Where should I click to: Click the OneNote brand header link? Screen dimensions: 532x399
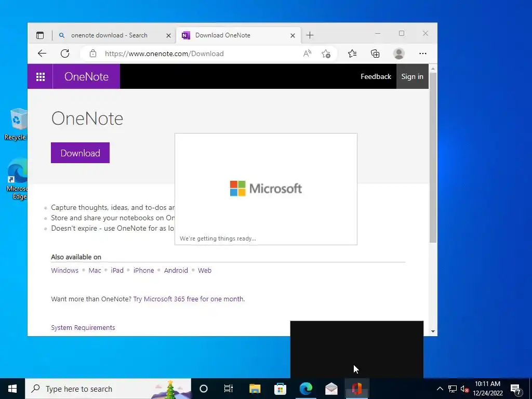tap(87, 77)
